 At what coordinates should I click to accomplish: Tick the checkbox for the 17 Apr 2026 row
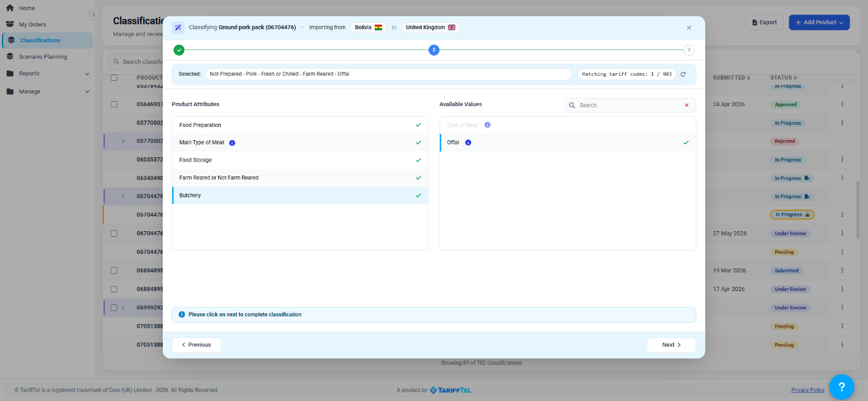tap(114, 289)
